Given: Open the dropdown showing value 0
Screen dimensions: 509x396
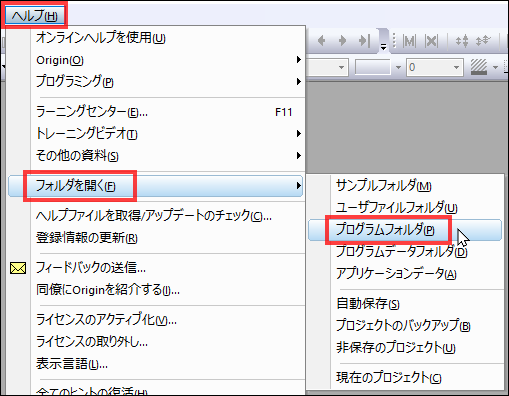Looking at the screenshot, I should tap(456, 67).
